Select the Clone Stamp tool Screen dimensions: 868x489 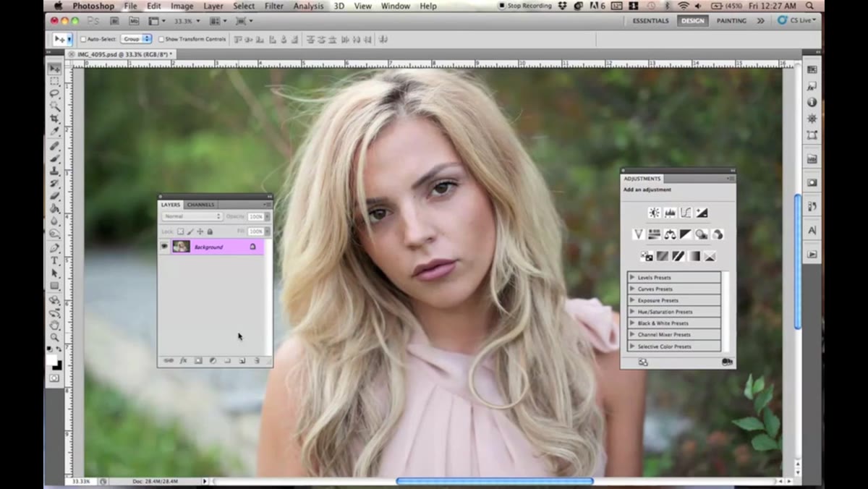point(54,171)
